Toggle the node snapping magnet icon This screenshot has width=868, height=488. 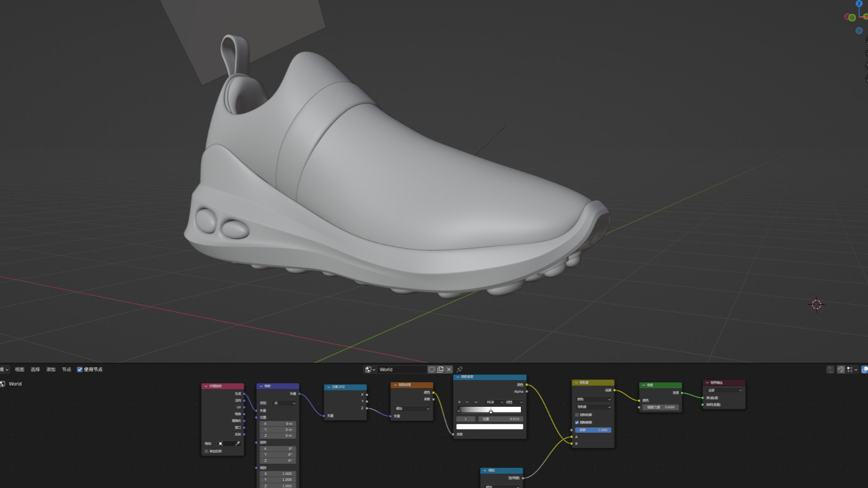click(841, 369)
